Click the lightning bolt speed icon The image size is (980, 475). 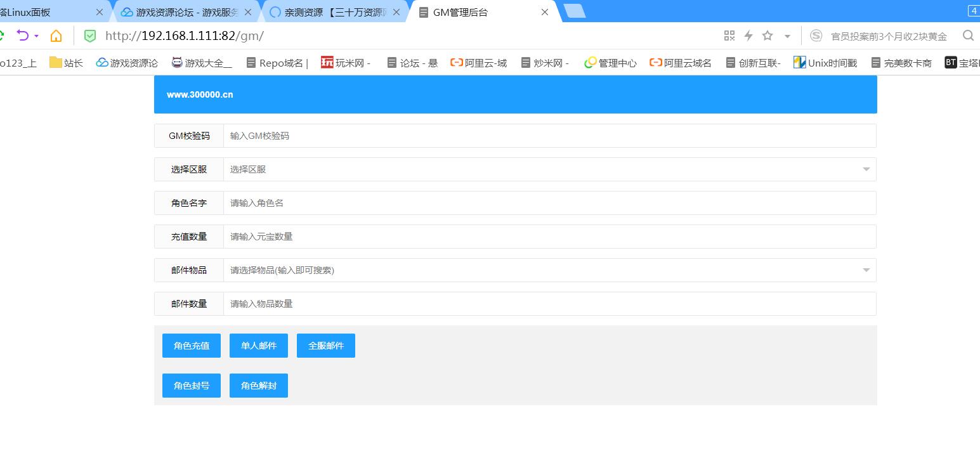click(x=748, y=36)
